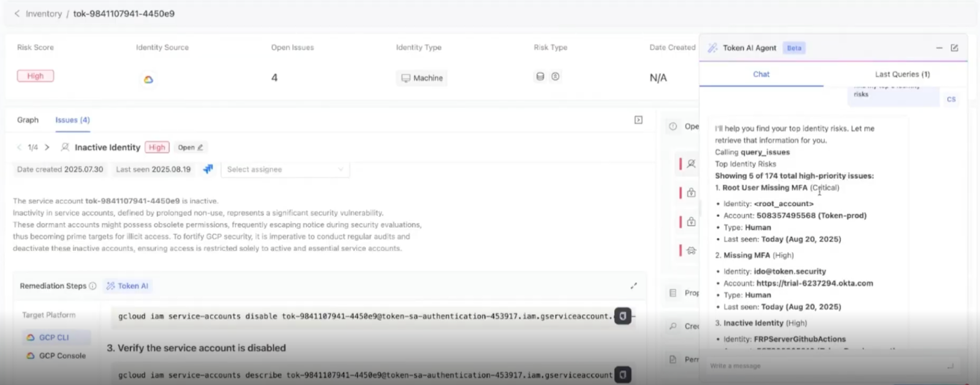The image size is (980, 385).
Task: Click the clock icon in side panel
Action: click(673, 127)
